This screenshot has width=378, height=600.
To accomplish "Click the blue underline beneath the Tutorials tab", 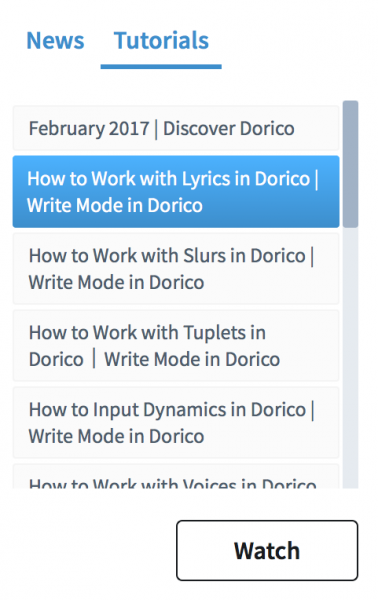I will point(161,67).
